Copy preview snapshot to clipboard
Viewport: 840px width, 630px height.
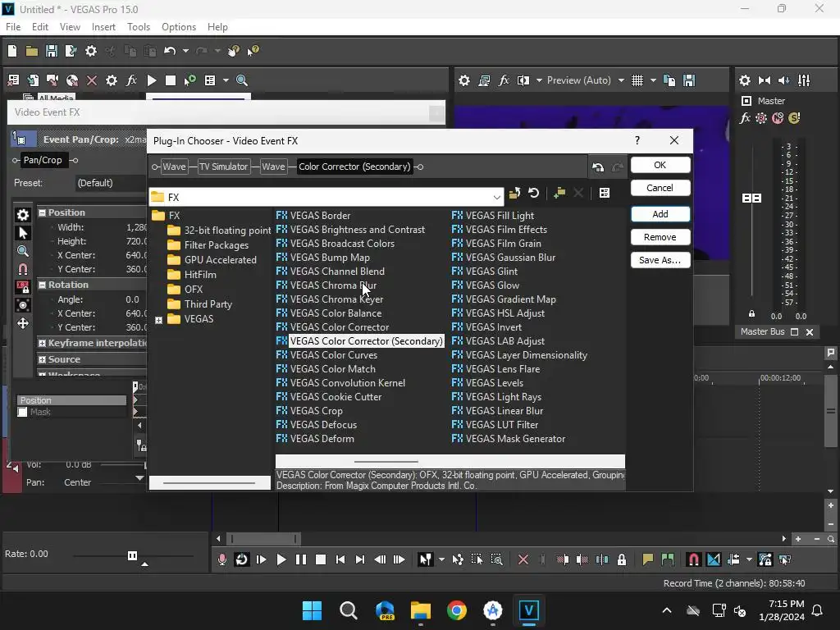669,80
